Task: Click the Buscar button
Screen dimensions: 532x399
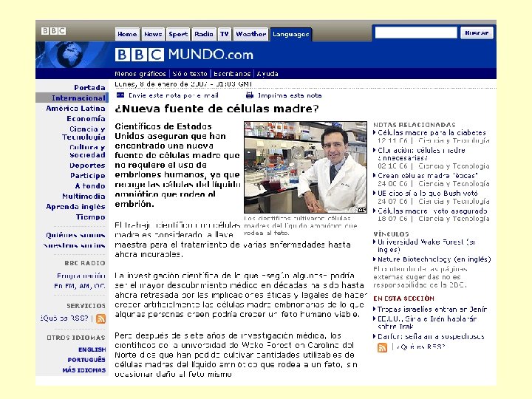Action: (477, 33)
